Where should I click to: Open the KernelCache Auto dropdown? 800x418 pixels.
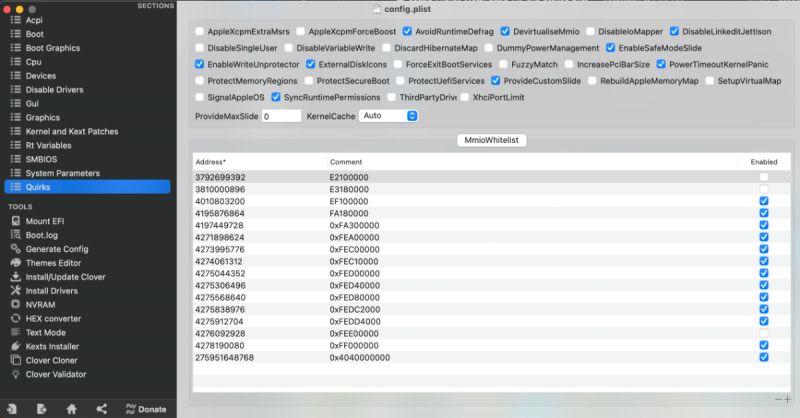[x=389, y=116]
